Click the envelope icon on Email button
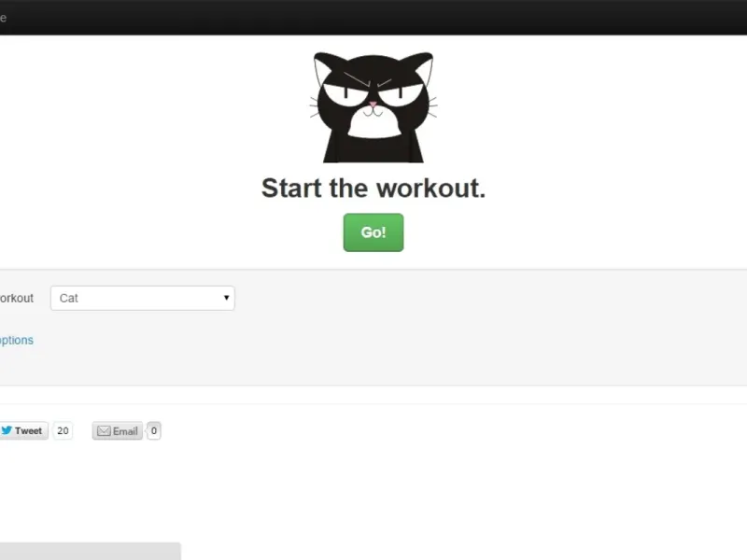 point(104,431)
